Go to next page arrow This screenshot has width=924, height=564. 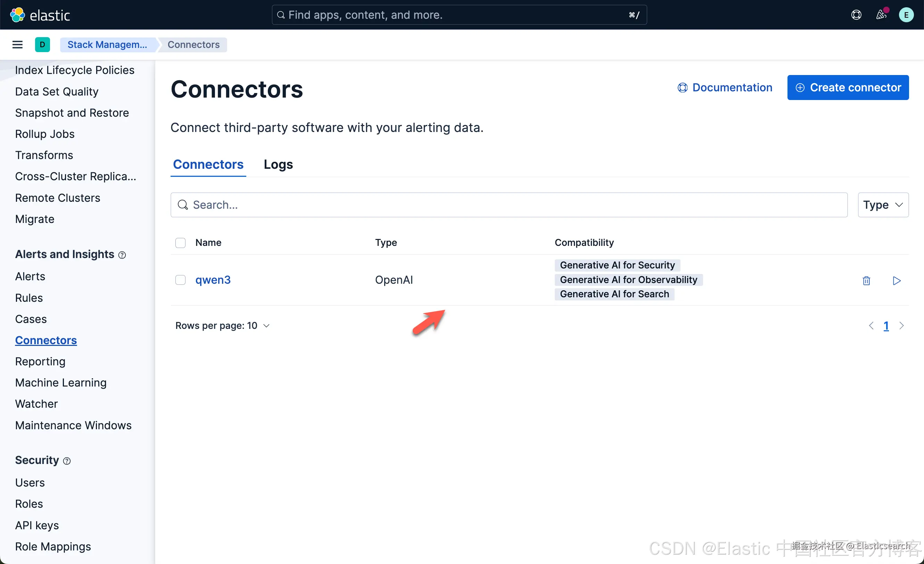pos(901,325)
